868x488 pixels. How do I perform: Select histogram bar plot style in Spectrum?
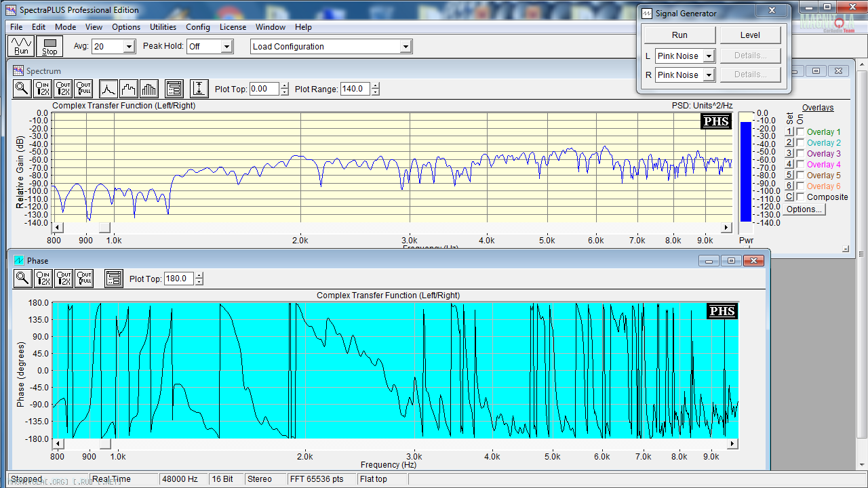click(x=149, y=89)
